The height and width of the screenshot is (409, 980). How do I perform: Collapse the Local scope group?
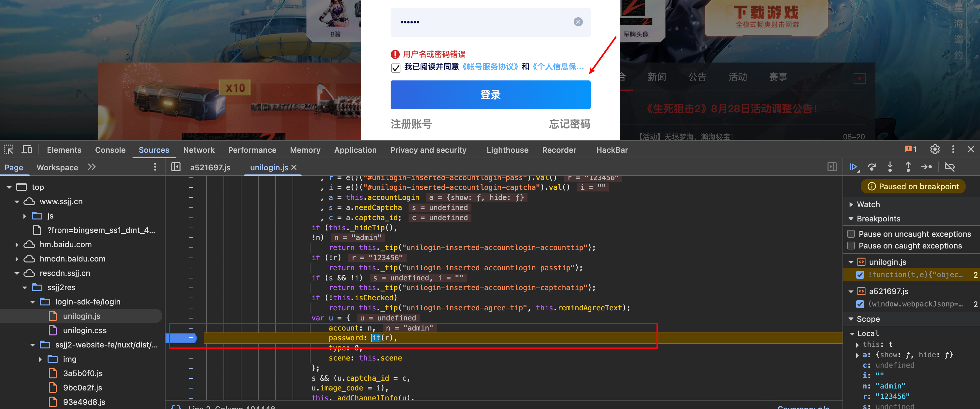(853, 333)
